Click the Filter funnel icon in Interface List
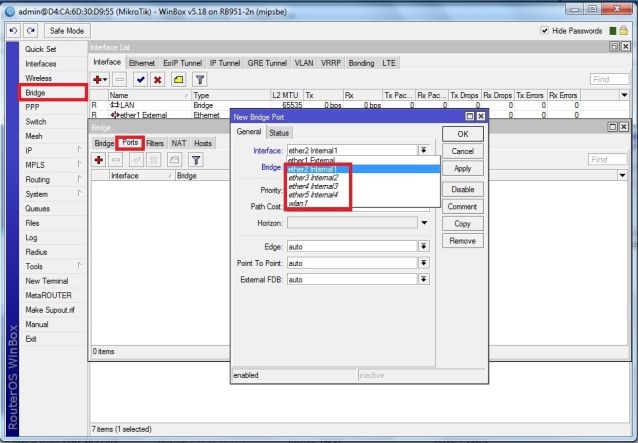This screenshot has width=638, height=443. (x=200, y=80)
